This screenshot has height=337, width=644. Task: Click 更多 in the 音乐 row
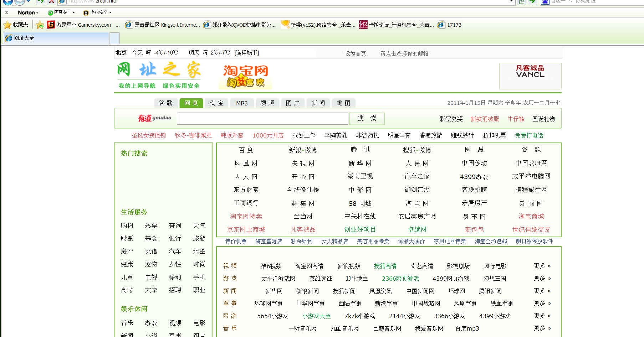click(542, 328)
